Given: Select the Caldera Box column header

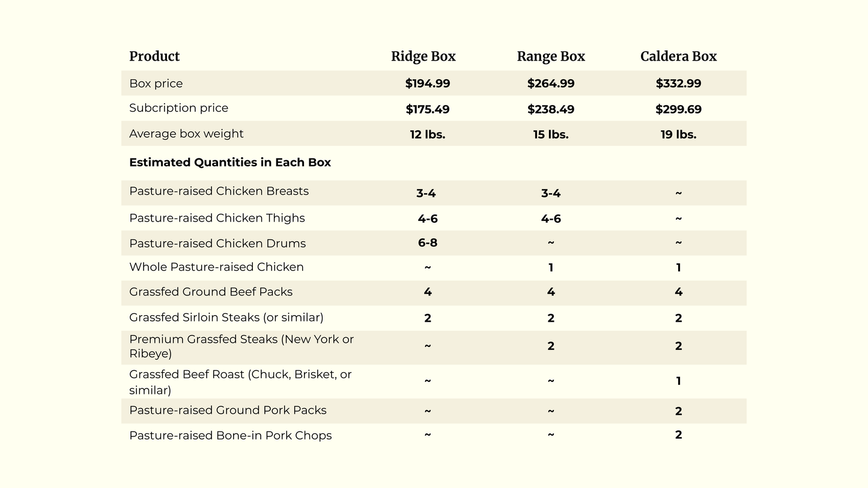Looking at the screenshot, I should tap(678, 56).
